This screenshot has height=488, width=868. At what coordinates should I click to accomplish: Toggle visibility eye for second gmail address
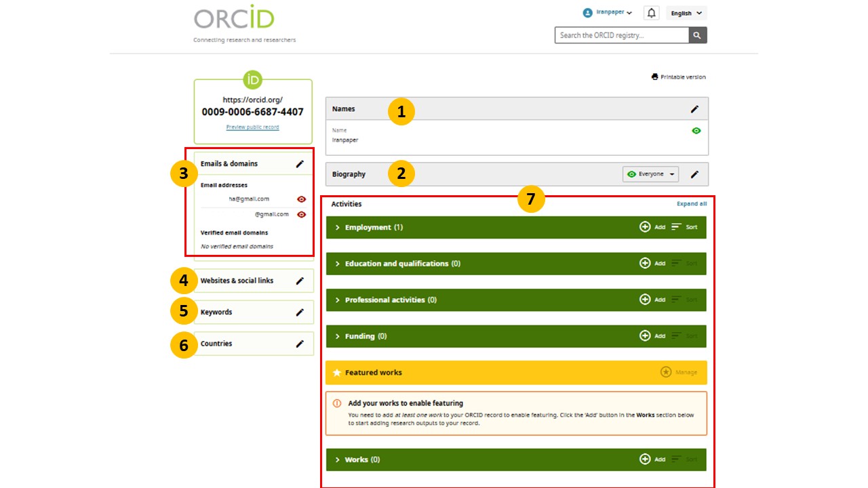(302, 215)
